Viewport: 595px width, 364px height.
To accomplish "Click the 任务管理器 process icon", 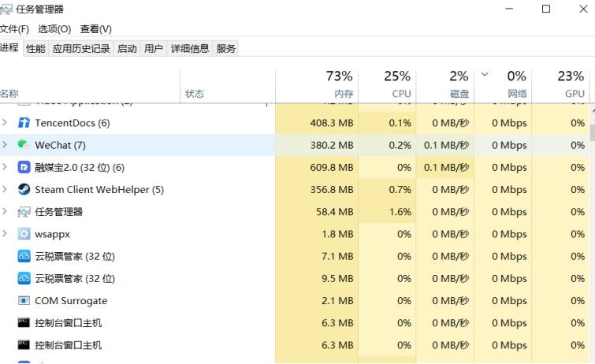I will [24, 212].
